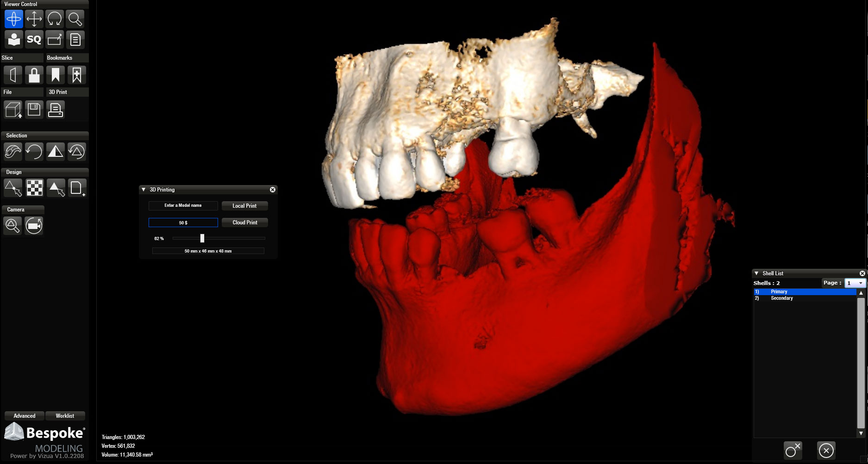Screen dimensions: 868x464
Task: Collapse the Shell List panel
Action: pyautogui.click(x=756, y=273)
